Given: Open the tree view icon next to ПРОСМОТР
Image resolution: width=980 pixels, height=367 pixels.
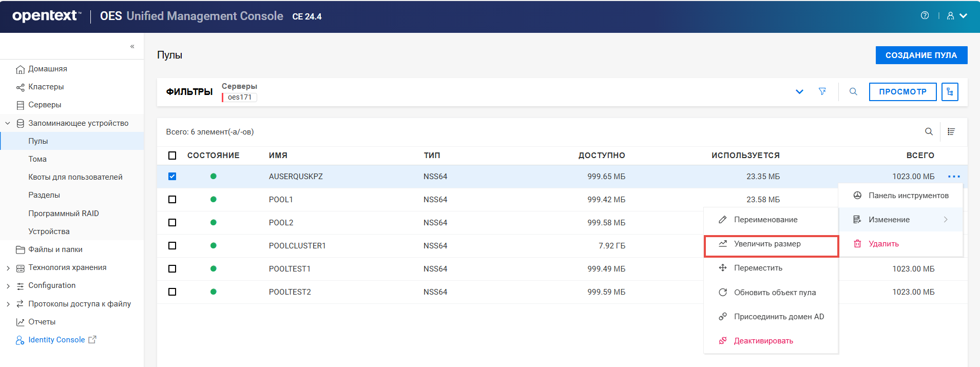Looking at the screenshot, I should (950, 92).
